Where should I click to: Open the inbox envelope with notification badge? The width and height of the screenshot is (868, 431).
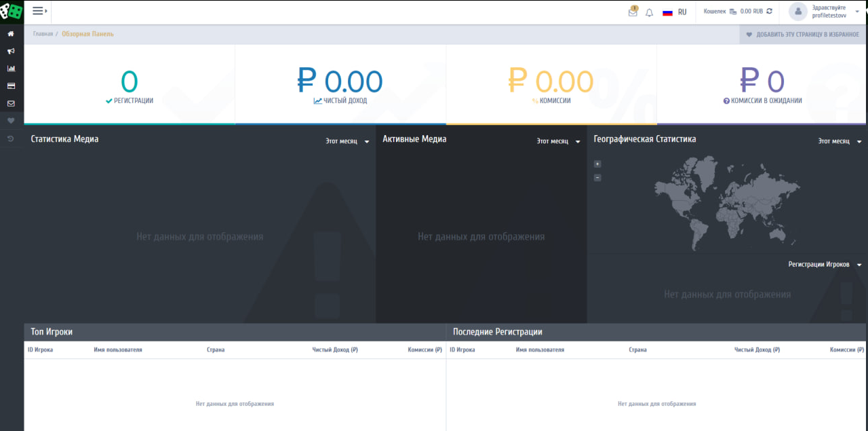tap(633, 12)
